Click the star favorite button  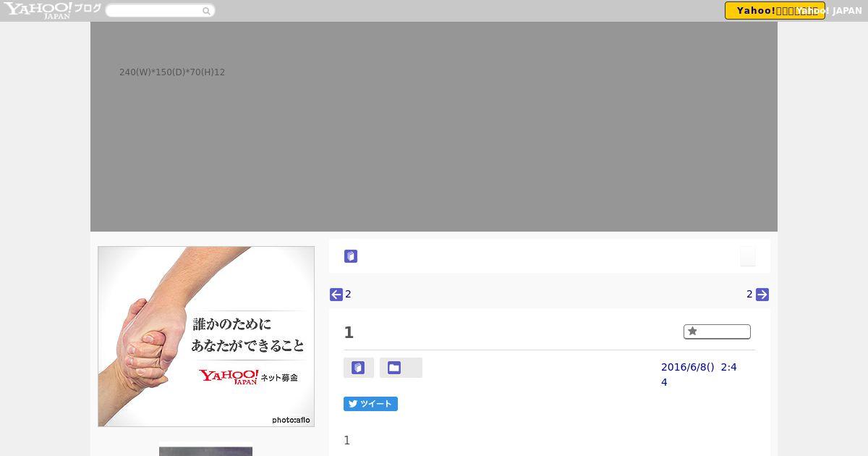(x=717, y=332)
